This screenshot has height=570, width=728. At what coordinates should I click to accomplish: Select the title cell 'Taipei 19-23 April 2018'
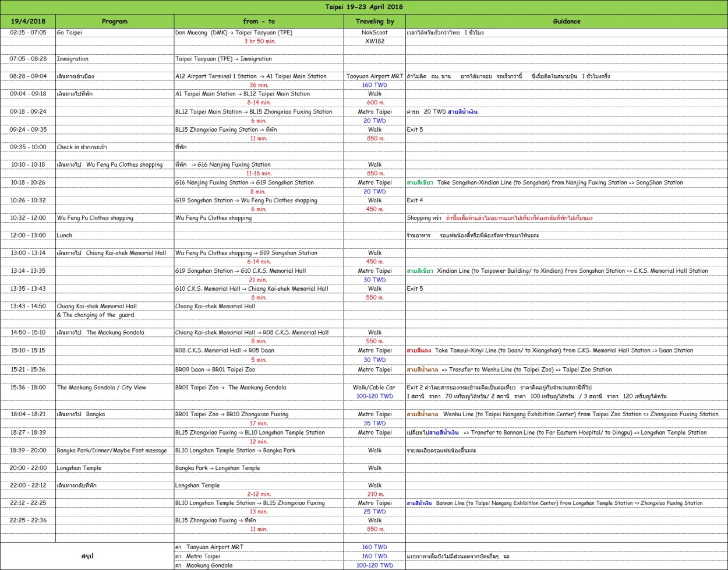(x=364, y=7)
